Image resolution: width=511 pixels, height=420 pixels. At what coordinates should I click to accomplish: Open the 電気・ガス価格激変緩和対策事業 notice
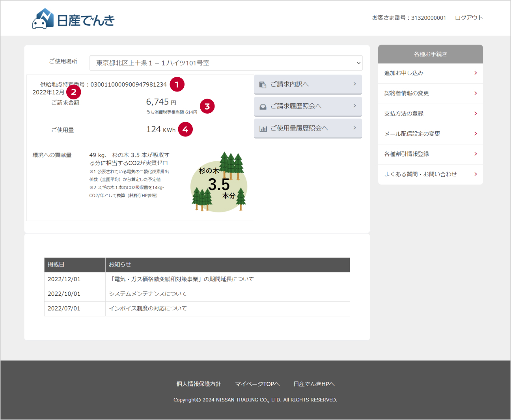182,279
